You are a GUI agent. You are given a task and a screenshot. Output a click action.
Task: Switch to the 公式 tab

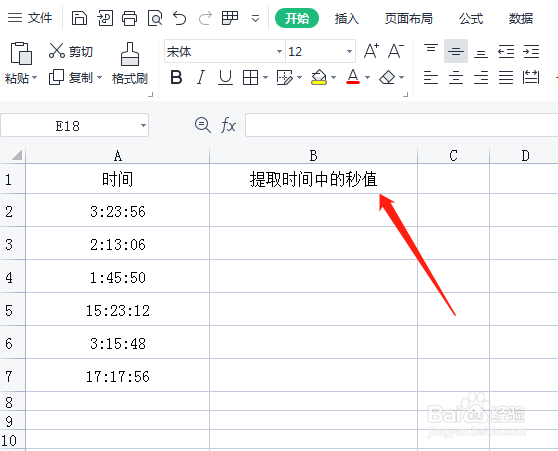(471, 18)
